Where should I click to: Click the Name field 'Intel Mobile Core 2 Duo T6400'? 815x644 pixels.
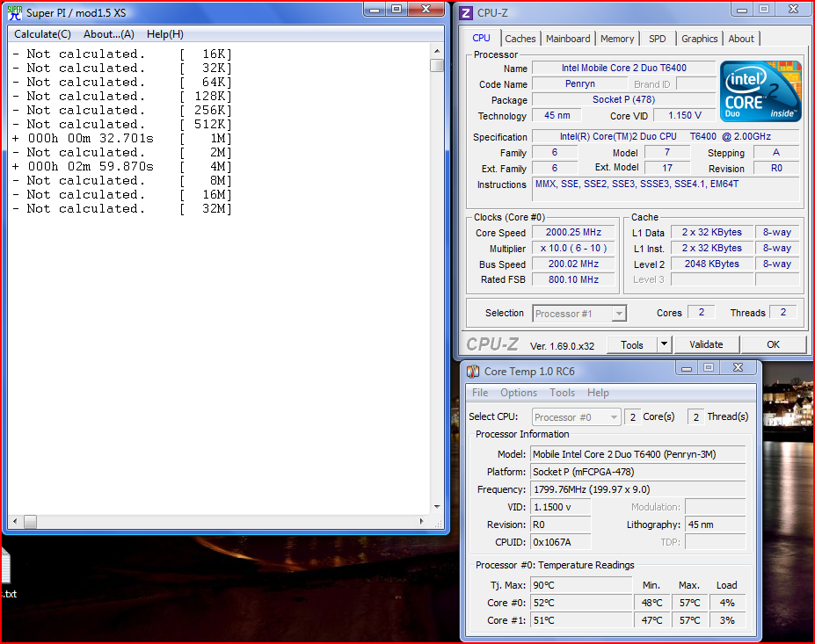point(624,68)
